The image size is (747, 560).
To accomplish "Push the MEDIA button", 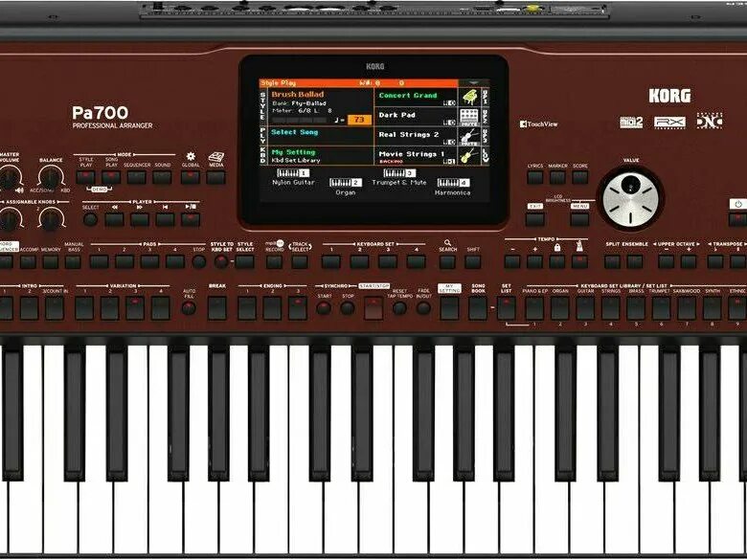I will coord(215,178).
